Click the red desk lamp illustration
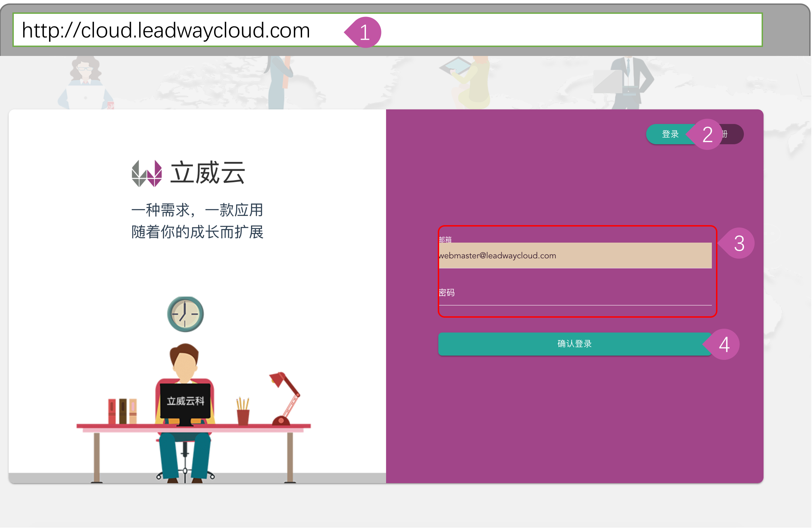Viewport: 812px width, 529px height. (x=285, y=398)
